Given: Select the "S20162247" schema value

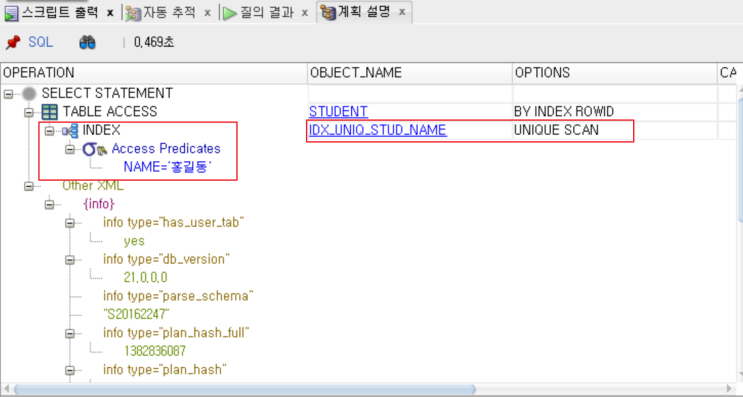Looking at the screenshot, I should coord(136,314).
